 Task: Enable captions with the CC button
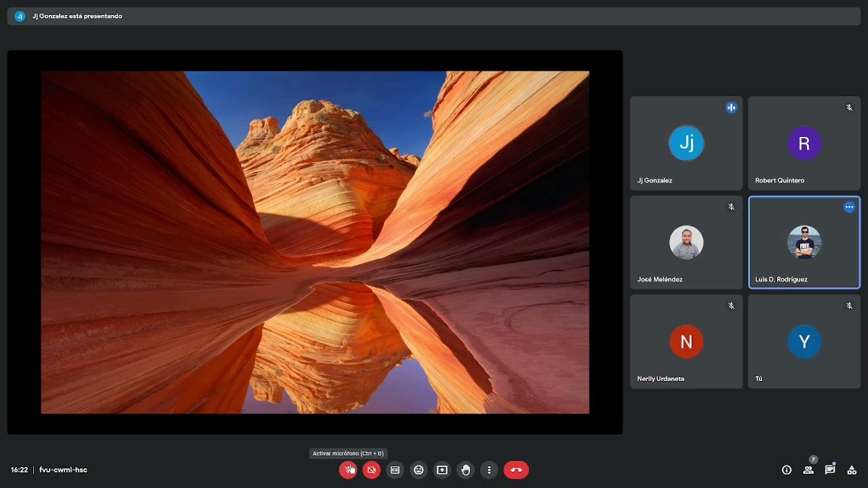(x=395, y=470)
